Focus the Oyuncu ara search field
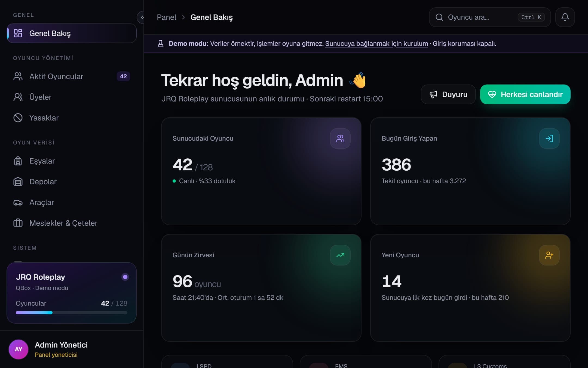588x368 pixels. point(490,17)
